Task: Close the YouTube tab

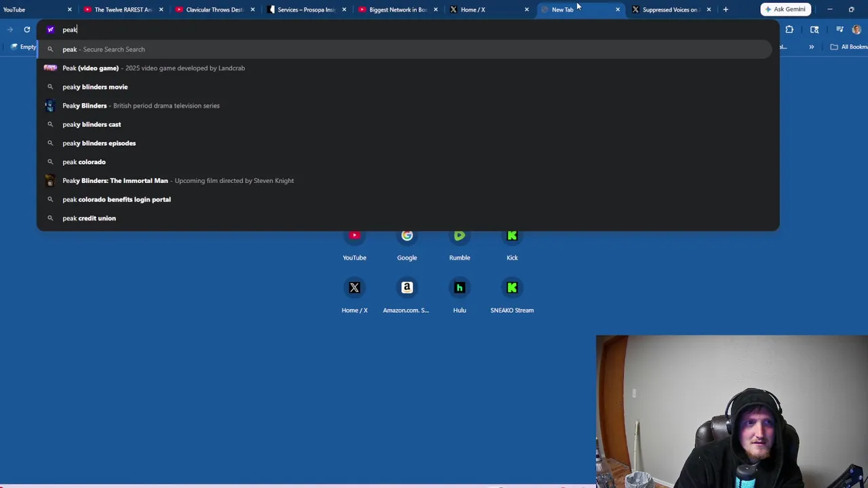Action: click(69, 9)
